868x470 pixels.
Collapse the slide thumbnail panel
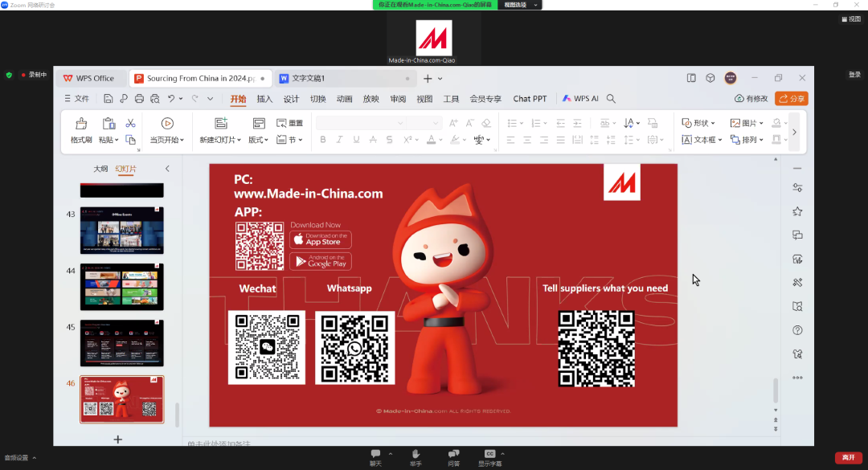[x=167, y=169]
